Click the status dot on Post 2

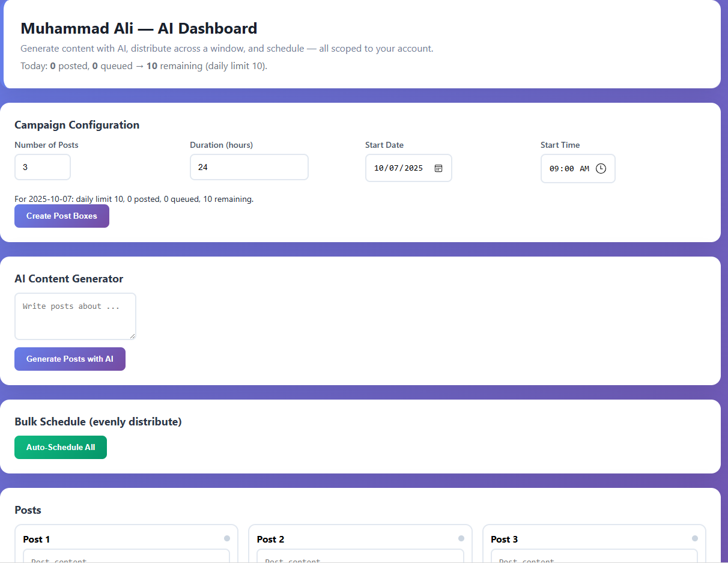(461, 538)
